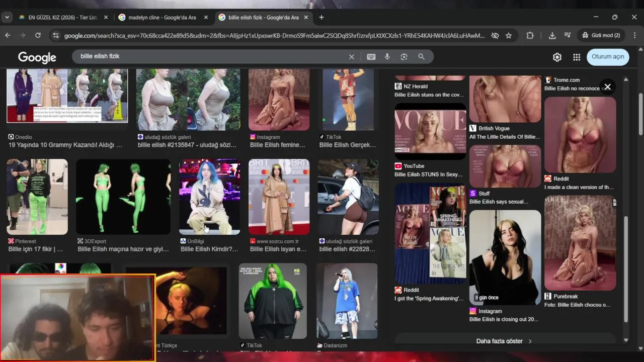Open the Chrome three-dot menu
The image size is (644, 362).
click(x=634, y=35)
